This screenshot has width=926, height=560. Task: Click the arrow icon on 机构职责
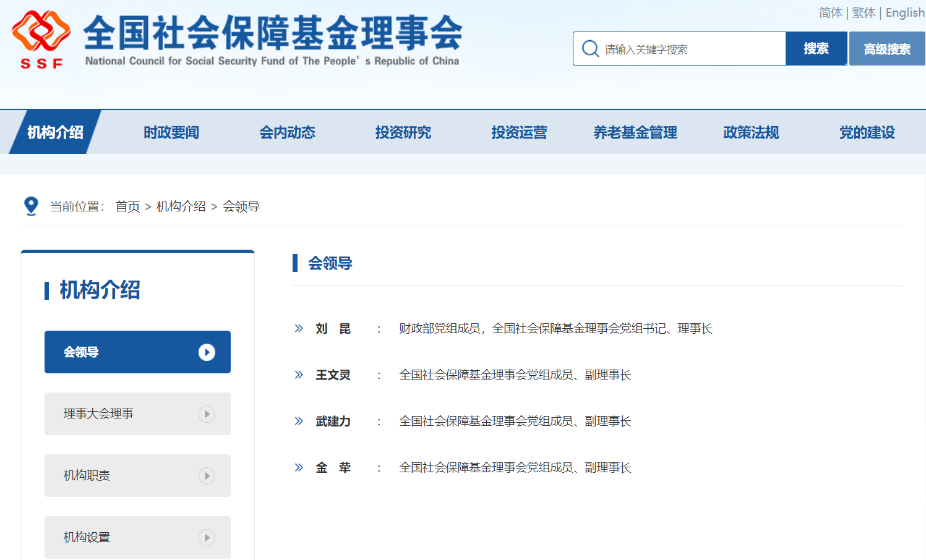[x=206, y=475]
